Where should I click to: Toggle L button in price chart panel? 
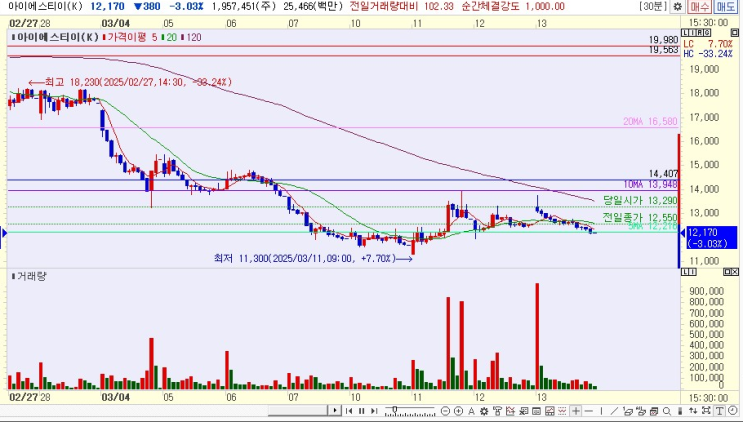[x=685, y=32]
